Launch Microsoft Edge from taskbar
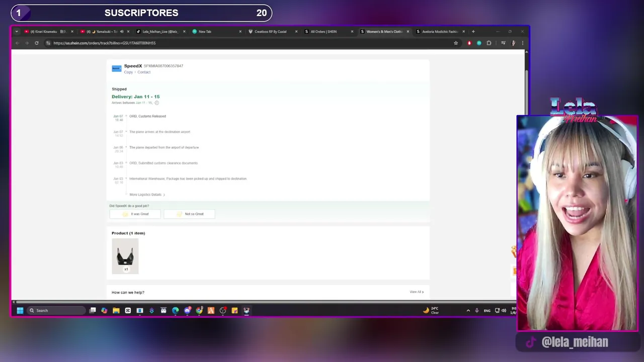This screenshot has width=644, height=362. pyautogui.click(x=175, y=311)
